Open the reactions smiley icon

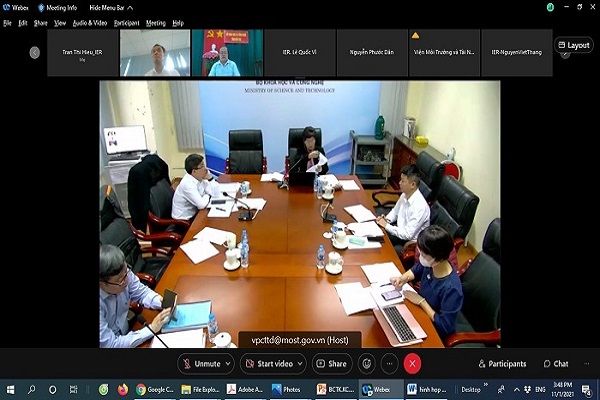click(367, 364)
